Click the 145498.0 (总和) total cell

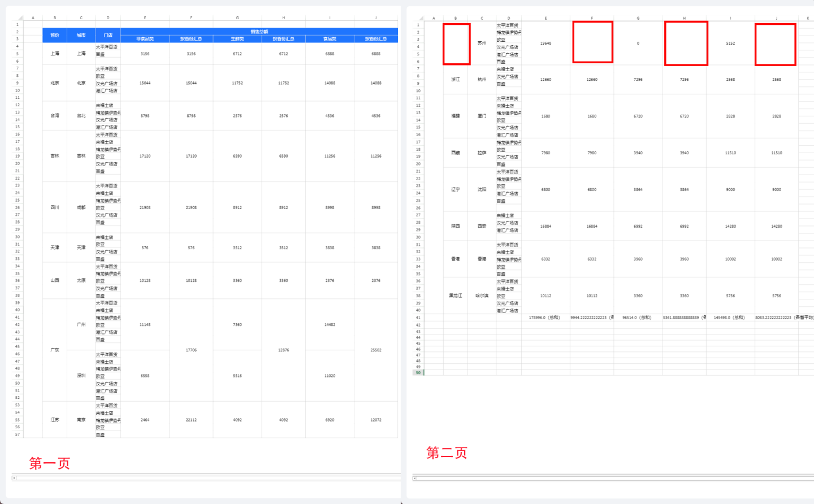click(x=730, y=318)
